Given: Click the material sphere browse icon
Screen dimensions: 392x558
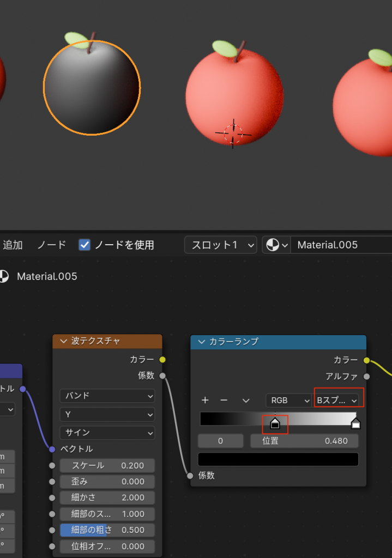Looking at the screenshot, I should [275, 245].
